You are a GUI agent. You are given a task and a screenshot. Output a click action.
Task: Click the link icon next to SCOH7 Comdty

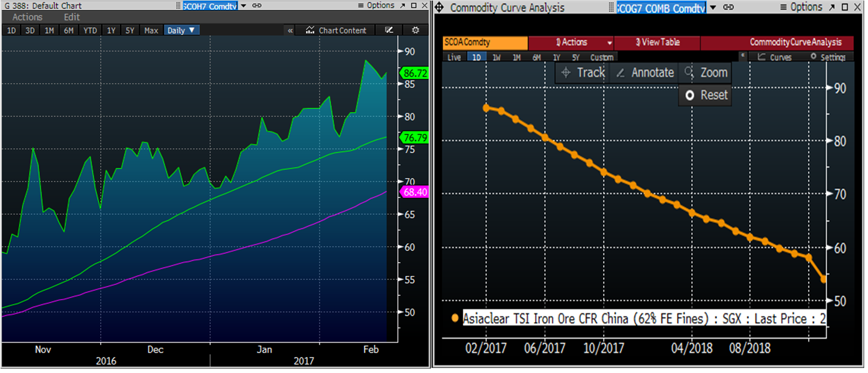click(x=257, y=6)
